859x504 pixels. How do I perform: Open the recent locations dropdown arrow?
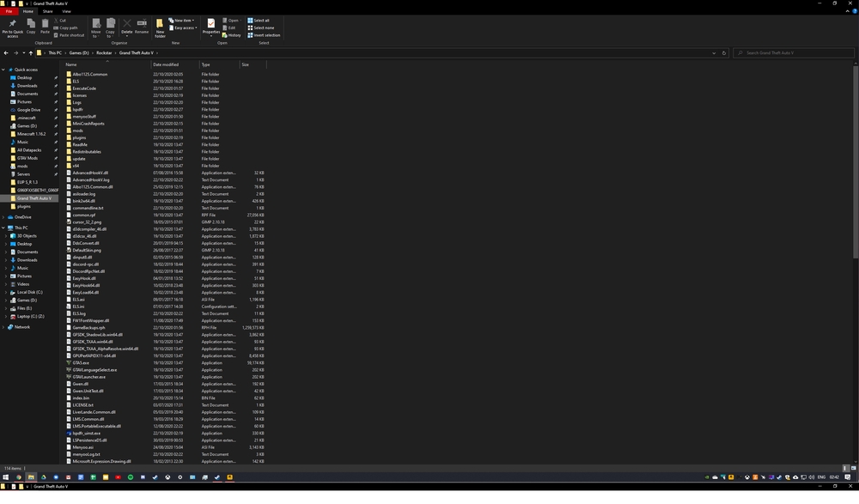coord(23,53)
